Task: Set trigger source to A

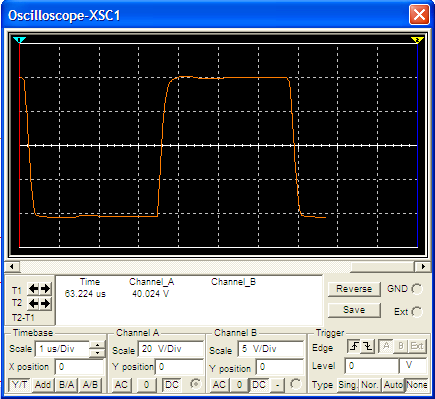Action: click(x=386, y=347)
